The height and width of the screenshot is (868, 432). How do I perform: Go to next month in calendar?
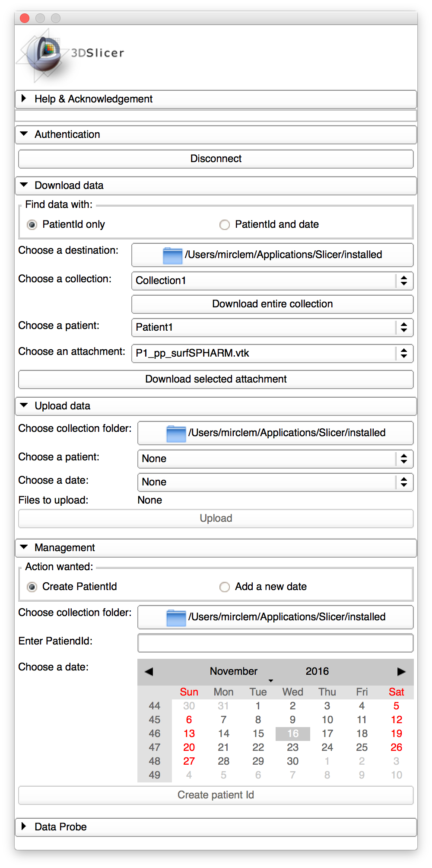pos(401,671)
